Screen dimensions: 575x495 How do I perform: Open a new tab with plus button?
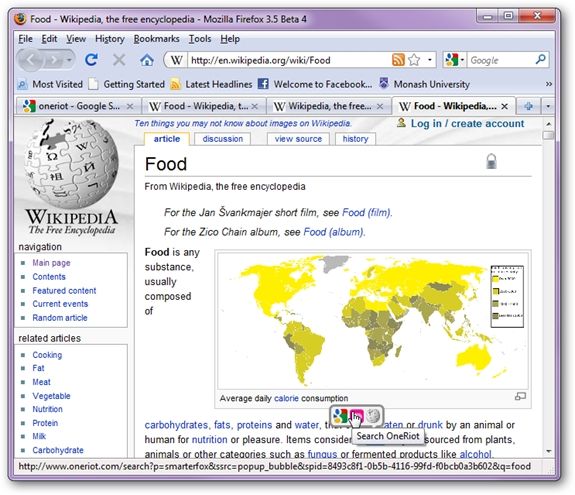pyautogui.click(x=528, y=106)
